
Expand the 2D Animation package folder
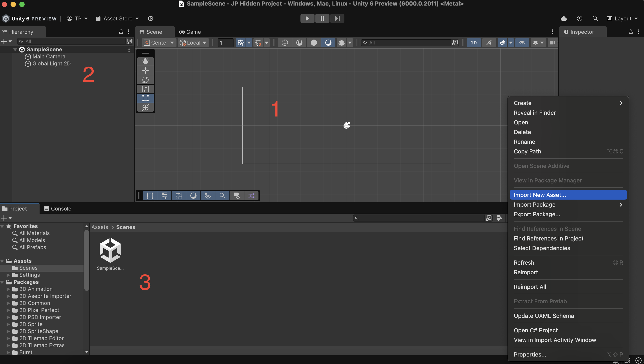pyautogui.click(x=8, y=289)
